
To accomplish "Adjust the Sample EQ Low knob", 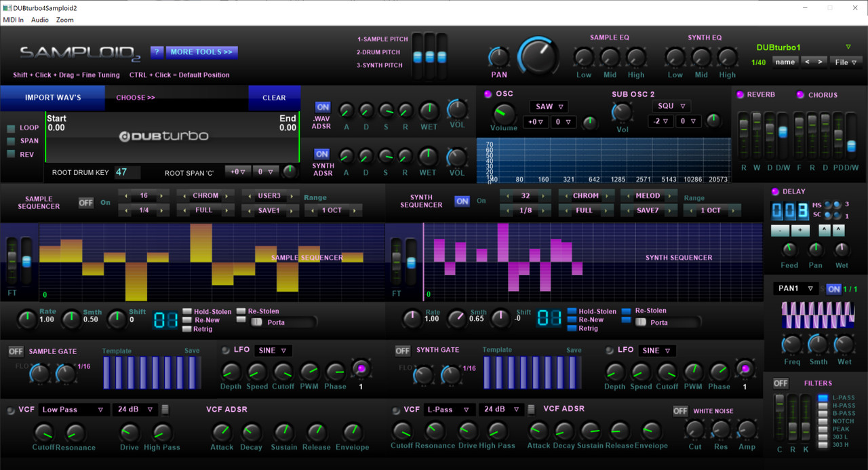I will coord(584,57).
